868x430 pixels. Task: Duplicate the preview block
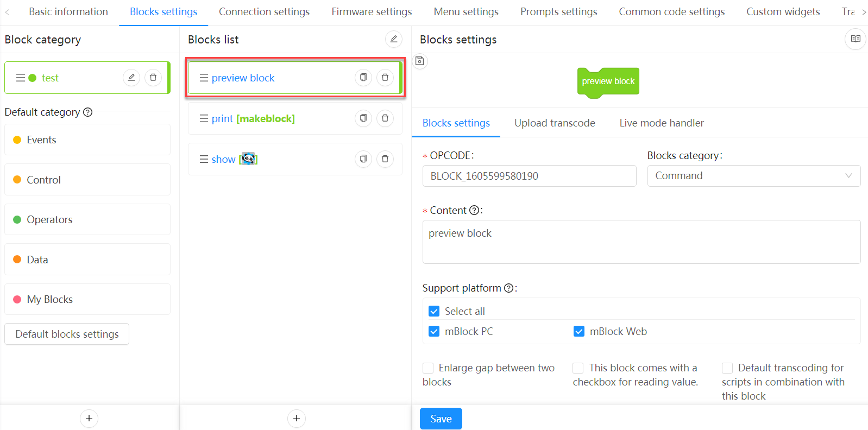click(x=363, y=78)
